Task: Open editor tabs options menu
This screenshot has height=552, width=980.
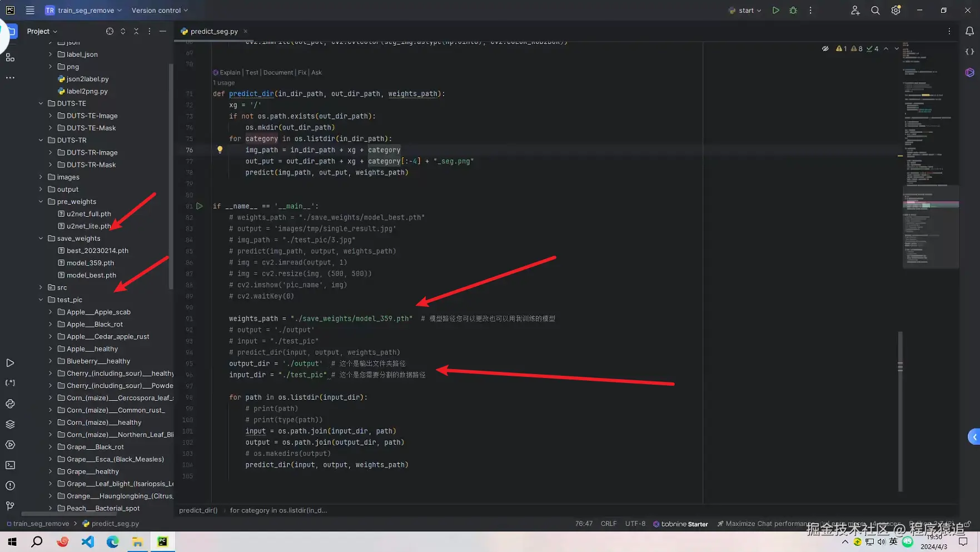Action: tap(949, 31)
